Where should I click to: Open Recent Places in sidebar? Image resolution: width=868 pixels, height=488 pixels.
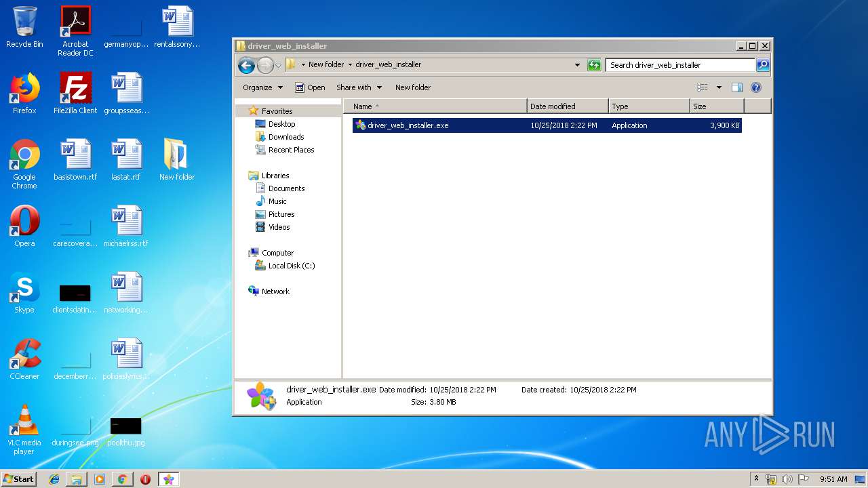click(291, 150)
